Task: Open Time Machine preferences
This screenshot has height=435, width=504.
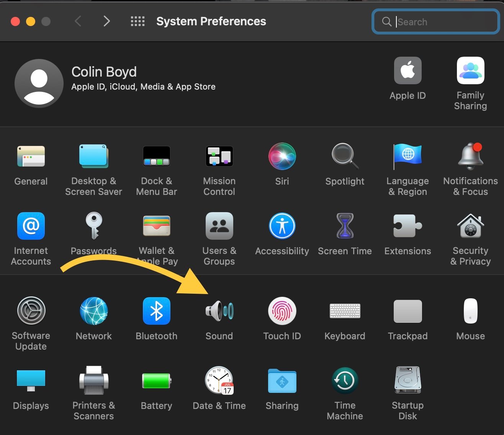Action: pyautogui.click(x=345, y=381)
